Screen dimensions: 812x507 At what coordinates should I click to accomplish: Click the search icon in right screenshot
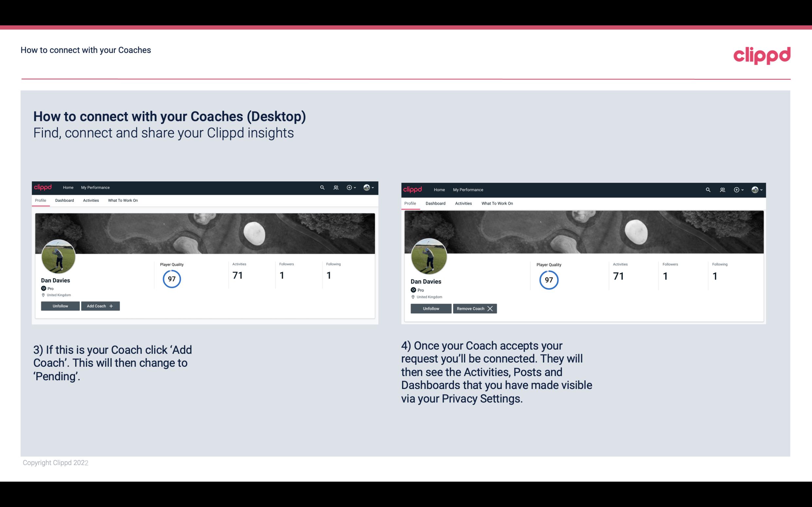tap(707, 189)
